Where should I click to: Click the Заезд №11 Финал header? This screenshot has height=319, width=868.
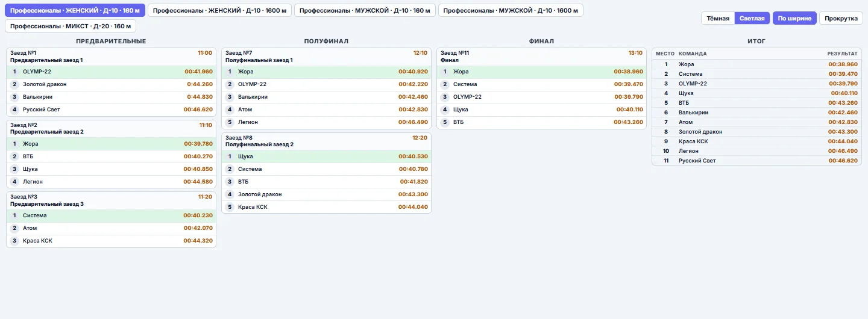pyautogui.click(x=541, y=57)
